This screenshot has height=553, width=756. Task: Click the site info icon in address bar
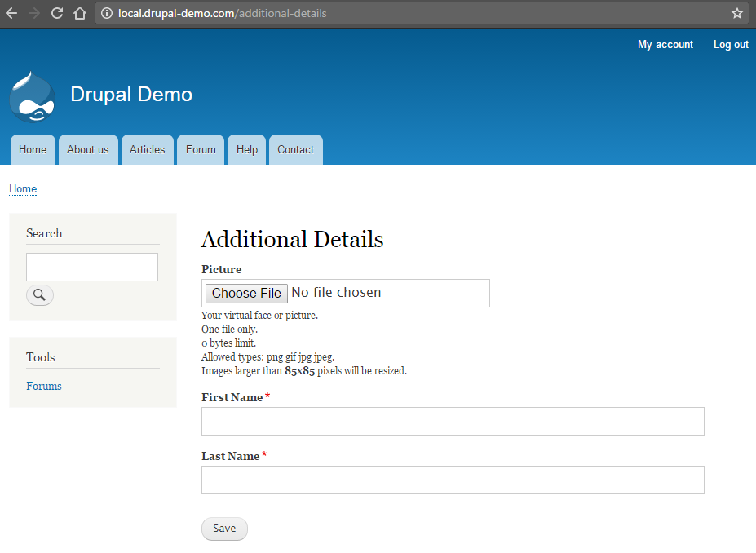tap(108, 12)
